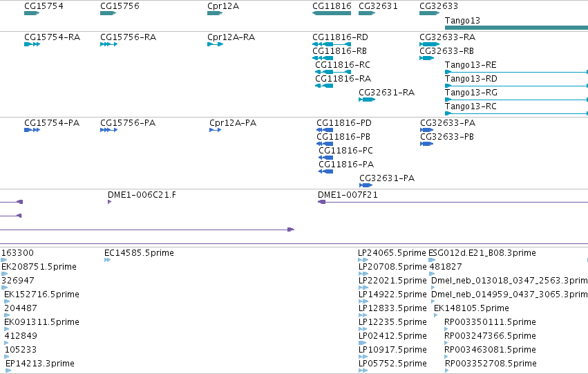
Task: Click the CG32631-RA transcript glyph
Action: (367, 100)
